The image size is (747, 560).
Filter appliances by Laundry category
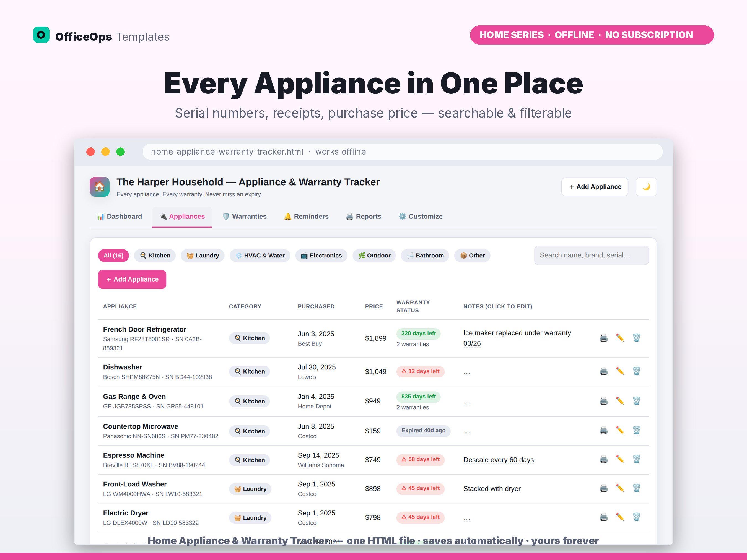point(203,256)
